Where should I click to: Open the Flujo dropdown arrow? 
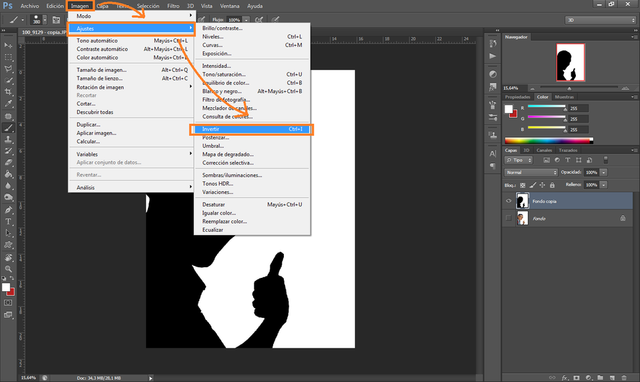pos(246,20)
